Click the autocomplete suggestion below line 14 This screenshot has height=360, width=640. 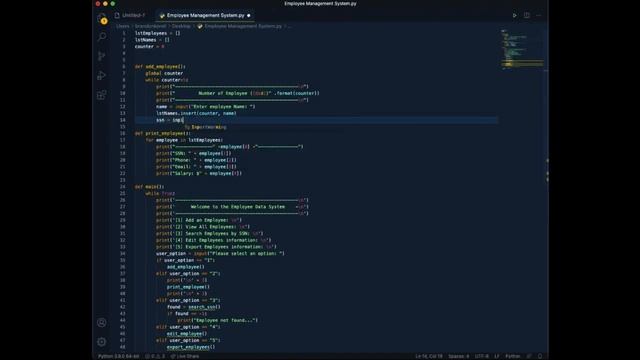(205, 127)
